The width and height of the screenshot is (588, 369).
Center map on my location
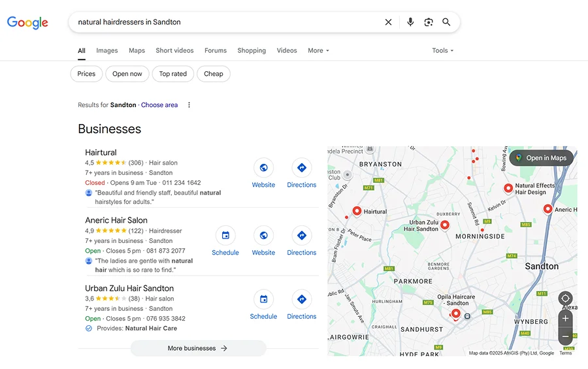point(565,298)
